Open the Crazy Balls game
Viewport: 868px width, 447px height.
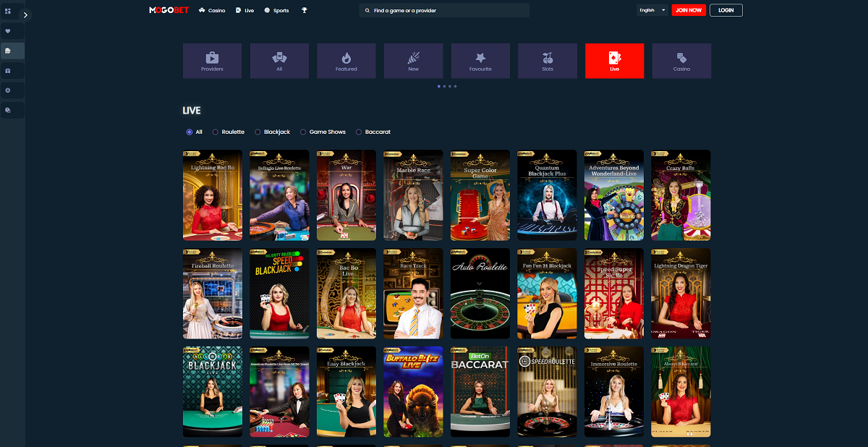(681, 195)
